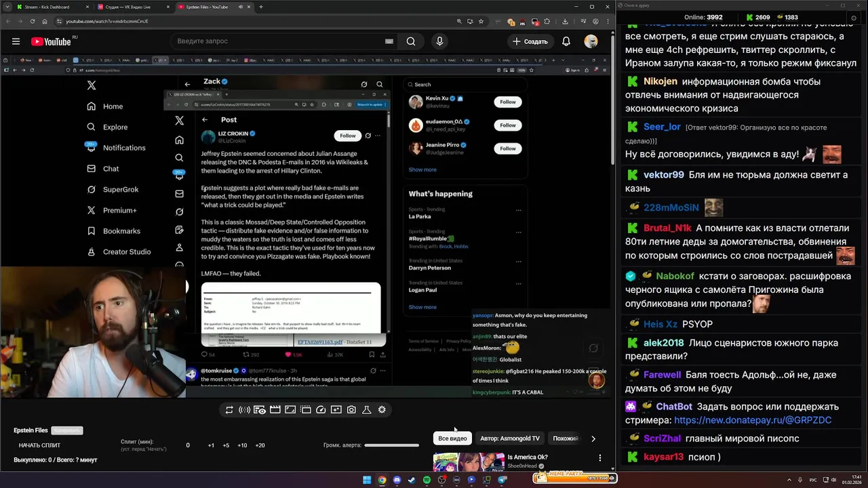The width and height of the screenshot is (868, 488).
Task: Click the Epstein Files video player
Action: click(x=305, y=227)
